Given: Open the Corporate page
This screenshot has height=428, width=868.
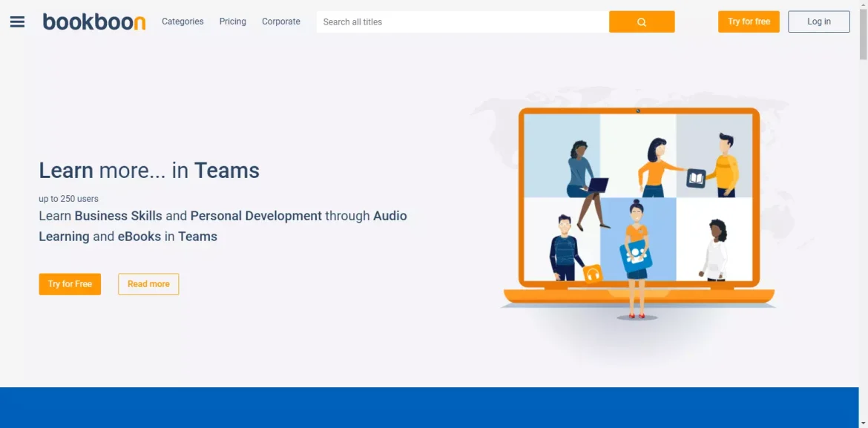Looking at the screenshot, I should click(281, 22).
